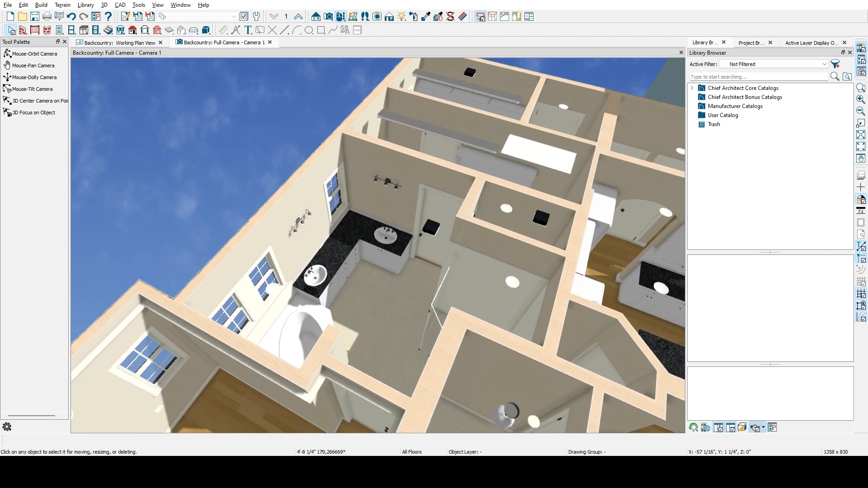
Task: Select the Text tool
Action: [248, 30]
